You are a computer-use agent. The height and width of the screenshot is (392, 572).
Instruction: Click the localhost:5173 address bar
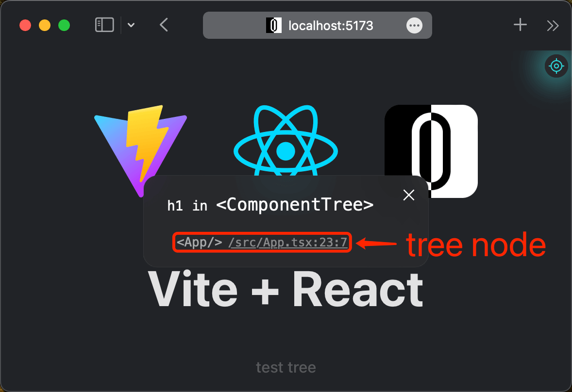(318, 25)
